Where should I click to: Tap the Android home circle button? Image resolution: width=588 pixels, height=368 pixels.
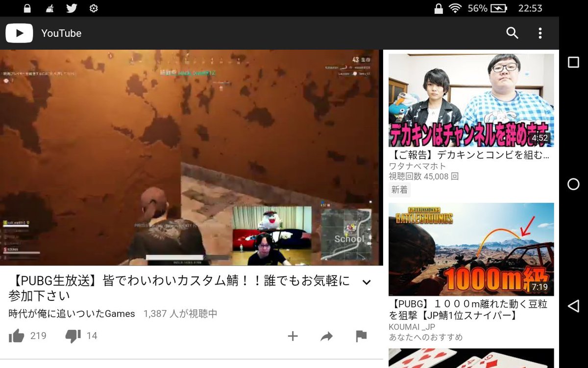tap(573, 184)
